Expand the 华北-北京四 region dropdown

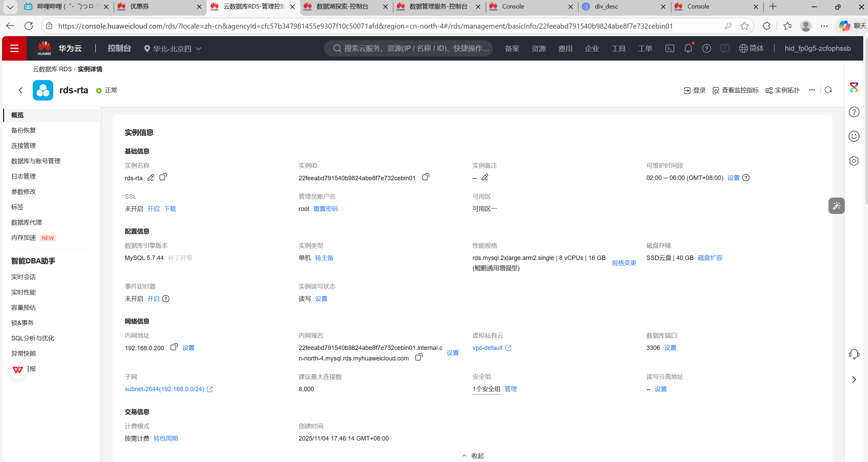(x=173, y=49)
